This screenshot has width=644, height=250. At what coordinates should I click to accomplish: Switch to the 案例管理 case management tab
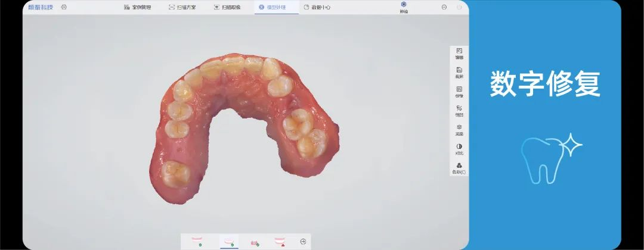coord(137,7)
